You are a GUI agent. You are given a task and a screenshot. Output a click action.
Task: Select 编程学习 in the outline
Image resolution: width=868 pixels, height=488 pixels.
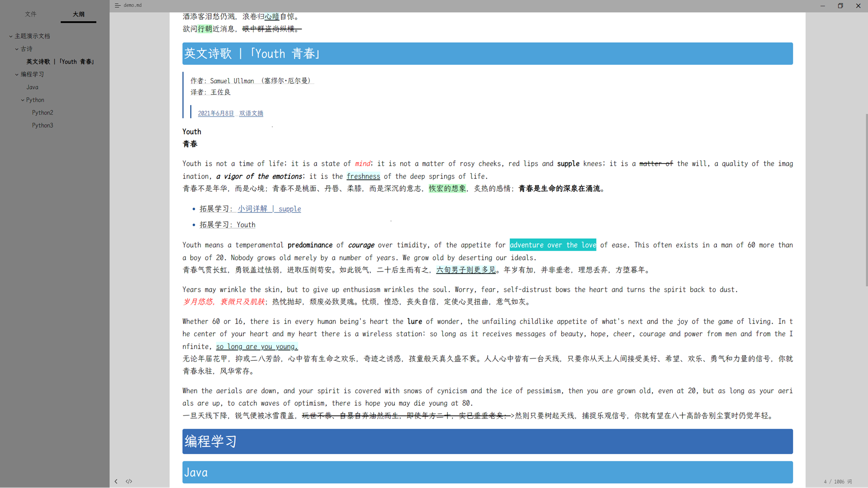click(x=32, y=75)
